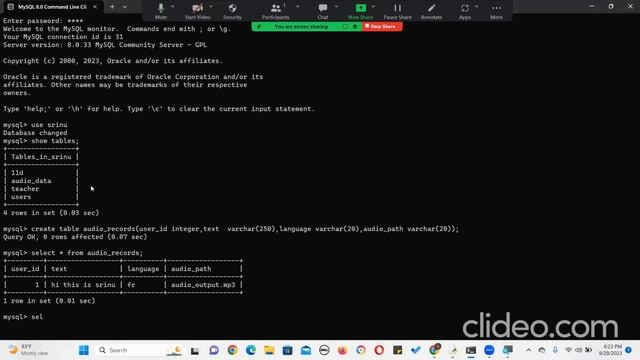Open File Explorer from taskbar

point(269,350)
